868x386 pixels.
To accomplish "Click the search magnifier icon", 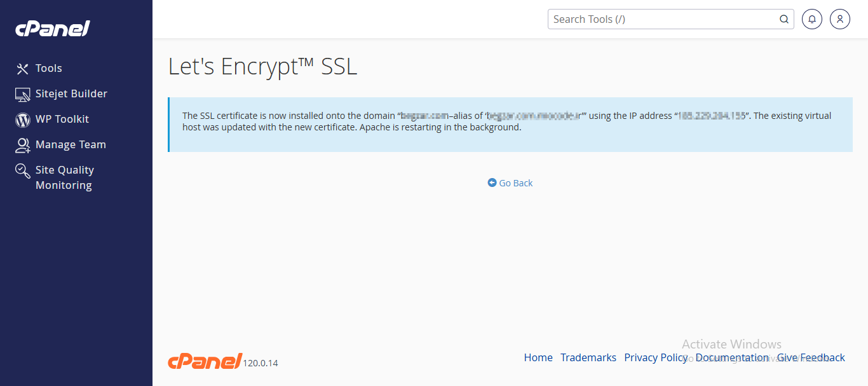I will [x=784, y=19].
